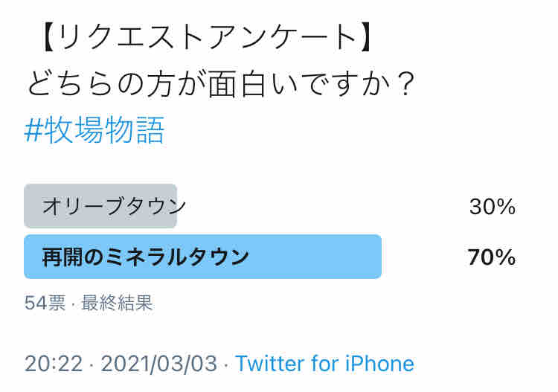Click the question text どちらの方が面白いですか
This screenshot has width=558, height=392.
click(x=208, y=85)
